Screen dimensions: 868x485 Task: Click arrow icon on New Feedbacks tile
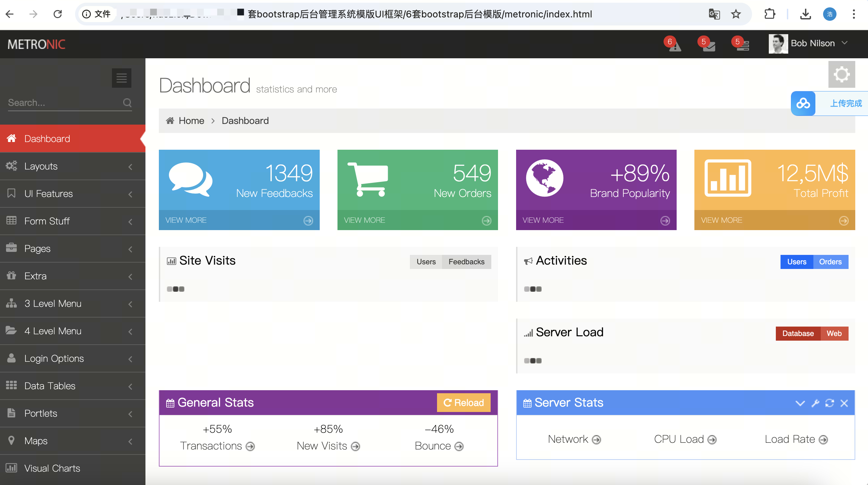(x=308, y=221)
